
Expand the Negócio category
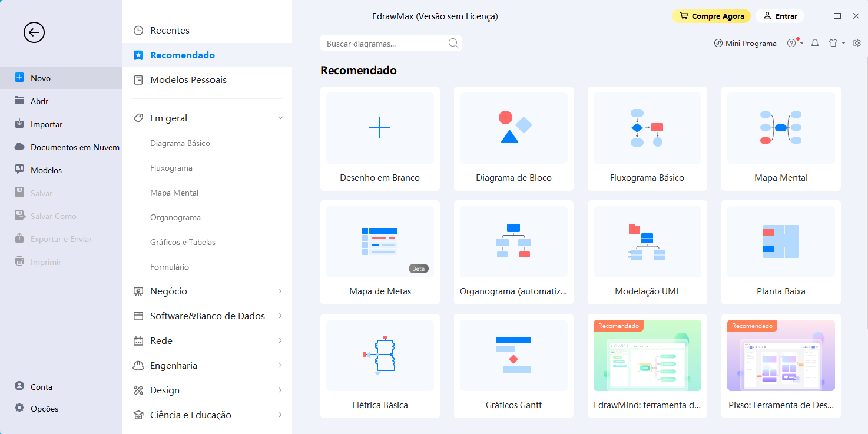pos(280,291)
